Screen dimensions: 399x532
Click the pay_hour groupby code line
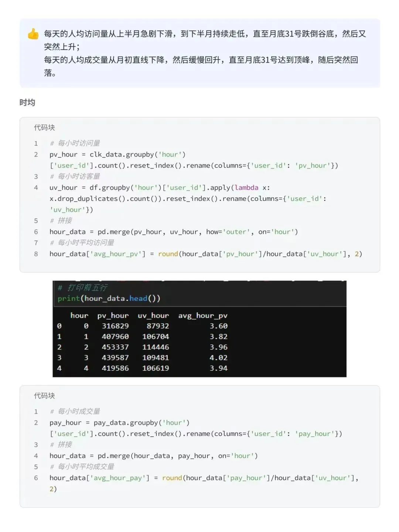click(196, 428)
